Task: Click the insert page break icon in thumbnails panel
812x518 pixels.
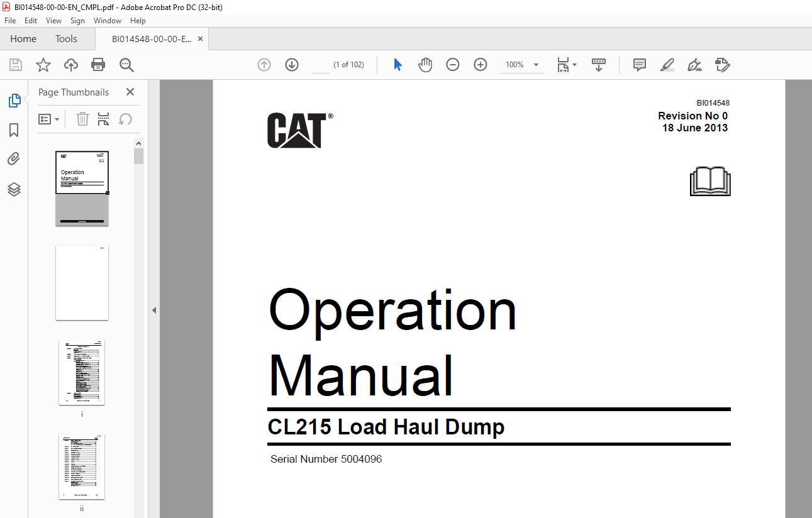Action: (104, 119)
